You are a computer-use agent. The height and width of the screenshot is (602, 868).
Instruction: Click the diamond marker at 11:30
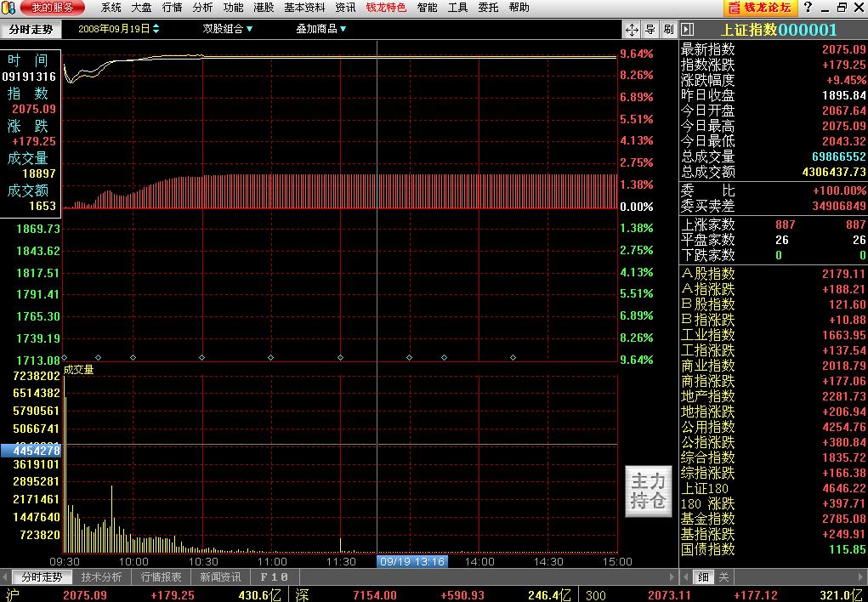click(x=340, y=358)
